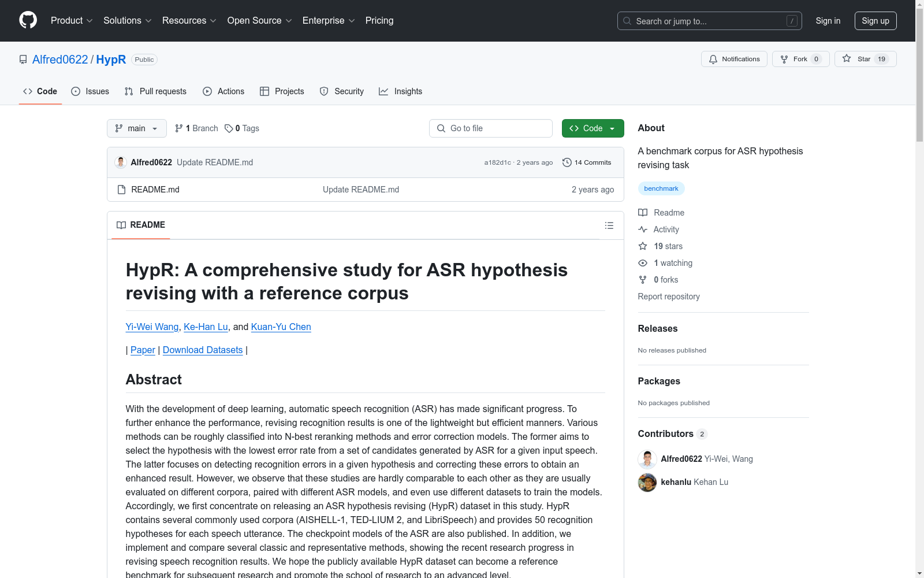Click the Contributors heading link
The image size is (924, 578).
tap(672, 433)
